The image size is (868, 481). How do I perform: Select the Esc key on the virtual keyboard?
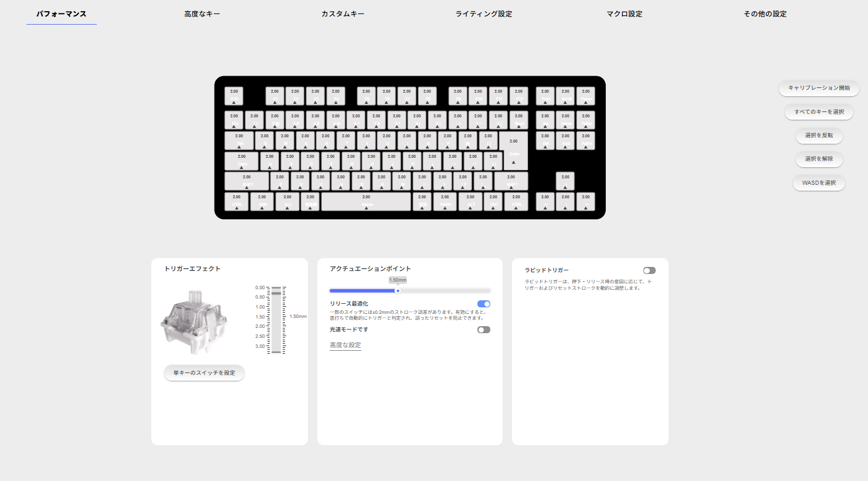pyautogui.click(x=233, y=95)
